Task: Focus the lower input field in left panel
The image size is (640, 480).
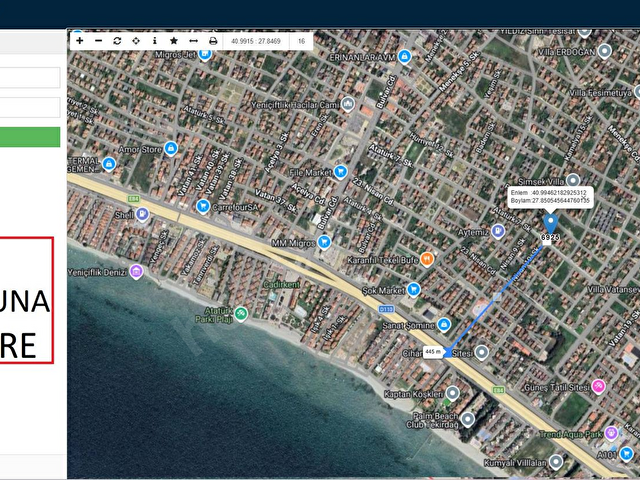Action: coord(30,107)
